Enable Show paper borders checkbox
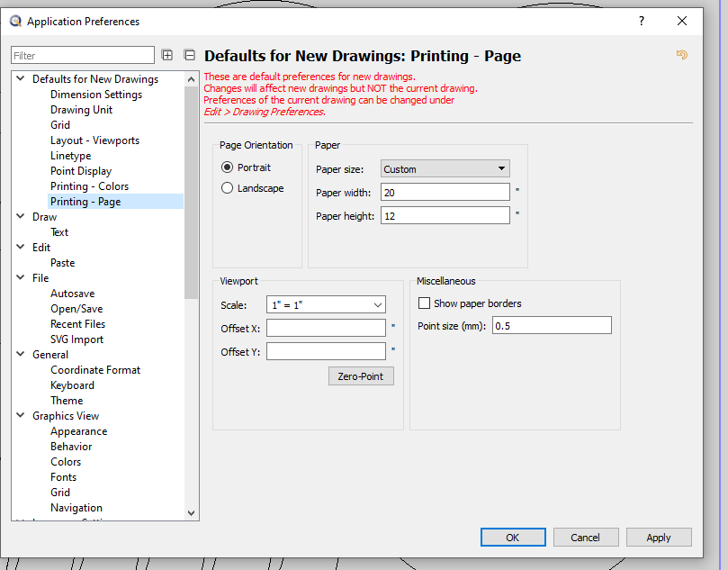This screenshot has width=728, height=570. tap(425, 303)
